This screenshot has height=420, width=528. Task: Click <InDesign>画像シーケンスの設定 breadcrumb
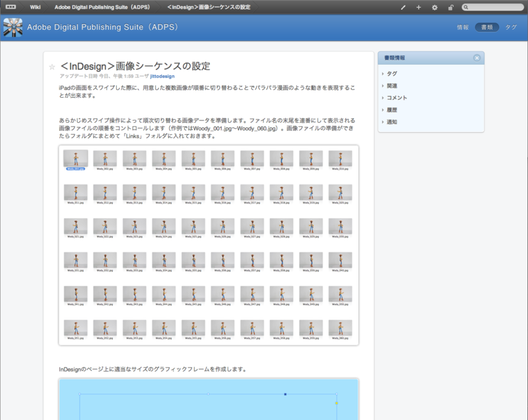(209, 7)
